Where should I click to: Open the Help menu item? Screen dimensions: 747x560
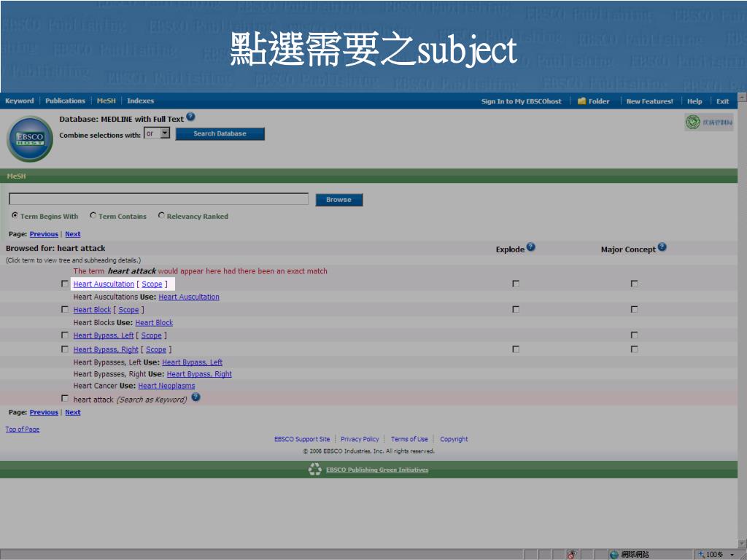click(x=694, y=101)
